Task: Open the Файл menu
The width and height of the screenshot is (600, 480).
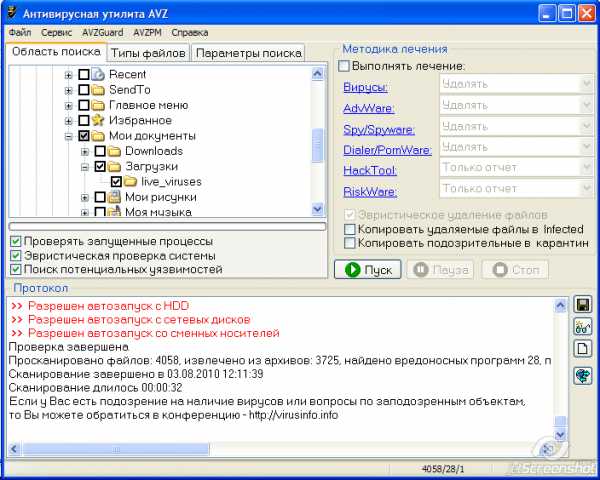Action: tap(20, 33)
